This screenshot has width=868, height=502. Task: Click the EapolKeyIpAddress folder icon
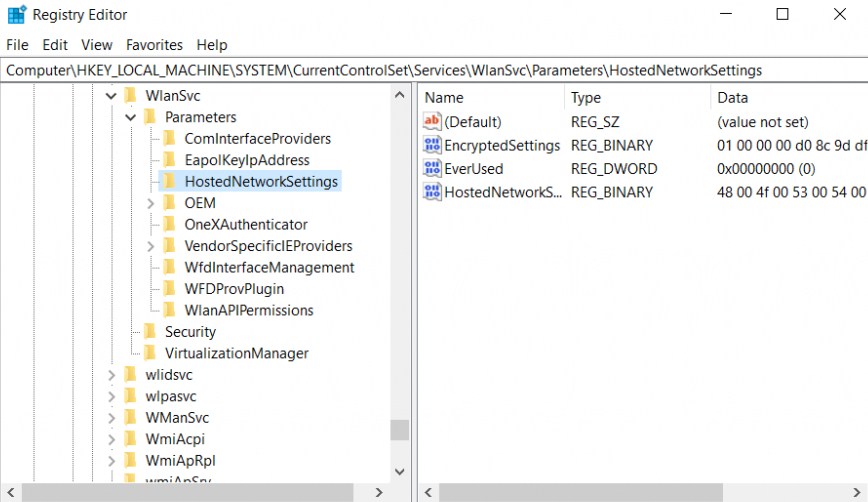[x=170, y=160]
